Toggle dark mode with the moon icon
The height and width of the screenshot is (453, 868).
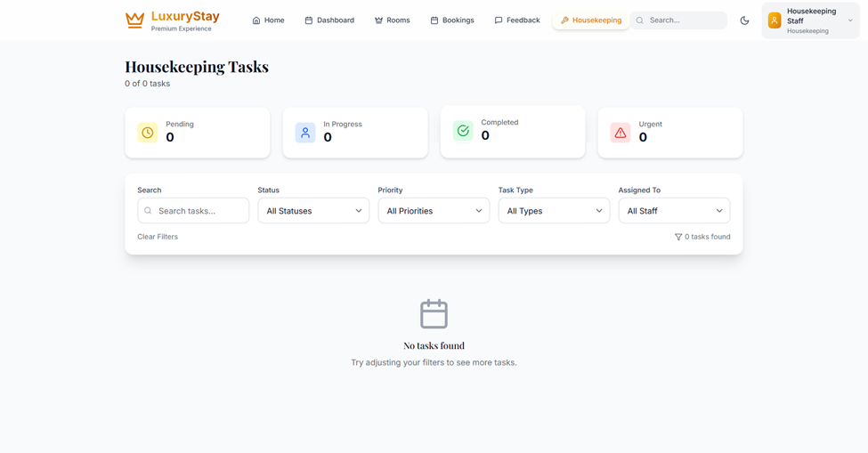pyautogui.click(x=744, y=20)
